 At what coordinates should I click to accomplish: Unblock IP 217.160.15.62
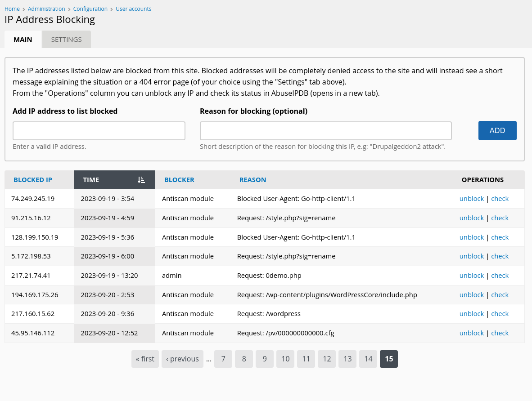tap(472, 314)
